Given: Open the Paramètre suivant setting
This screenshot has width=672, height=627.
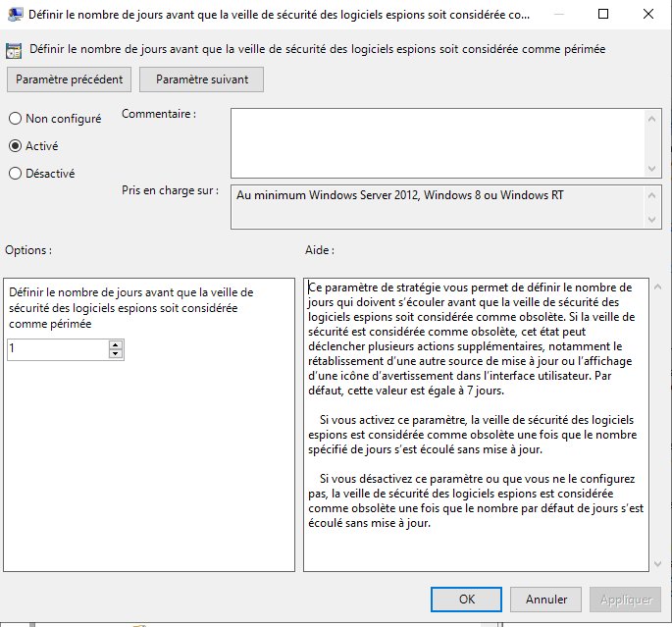Looking at the screenshot, I should [x=201, y=79].
